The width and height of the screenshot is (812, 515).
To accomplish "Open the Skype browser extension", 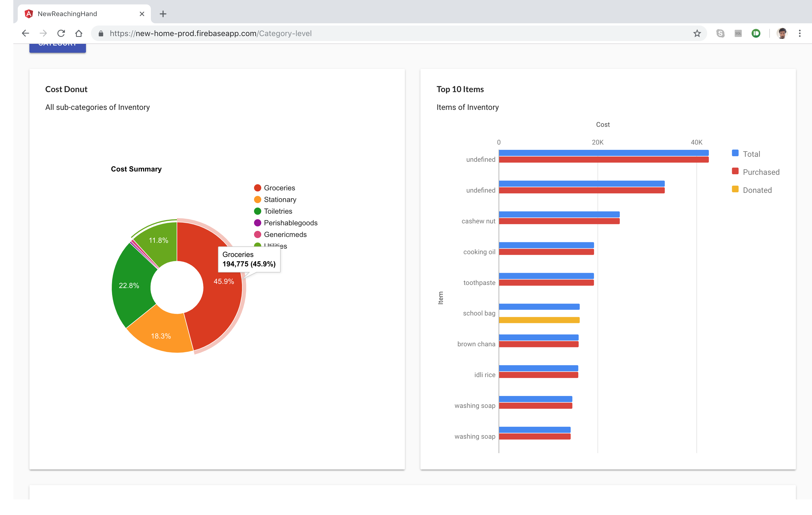I will [720, 33].
